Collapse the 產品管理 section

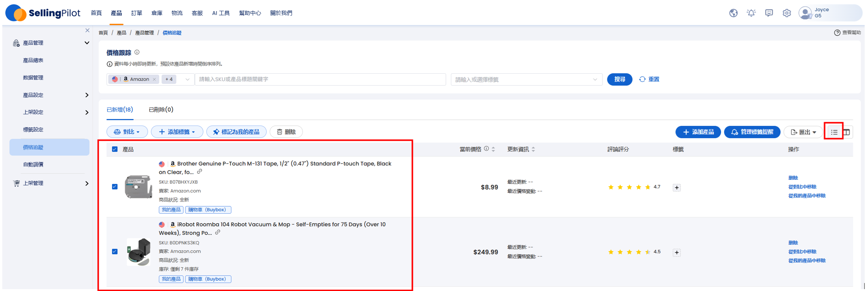pos(87,43)
